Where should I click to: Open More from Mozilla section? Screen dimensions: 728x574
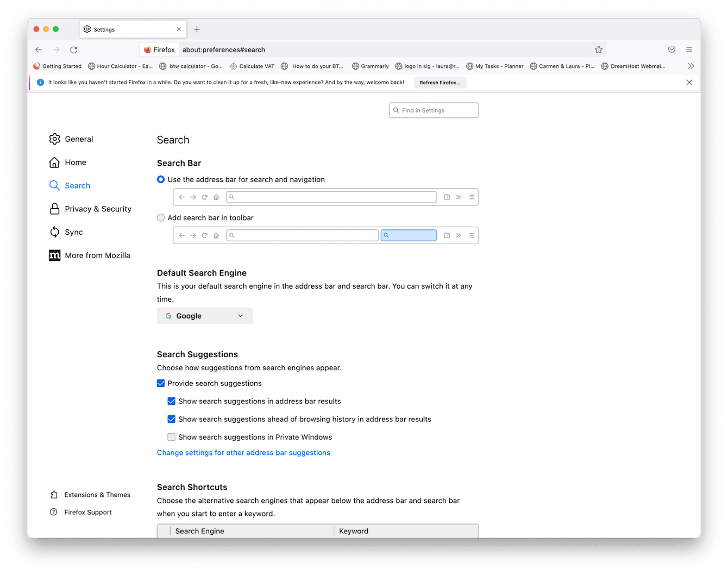(x=55, y=255)
